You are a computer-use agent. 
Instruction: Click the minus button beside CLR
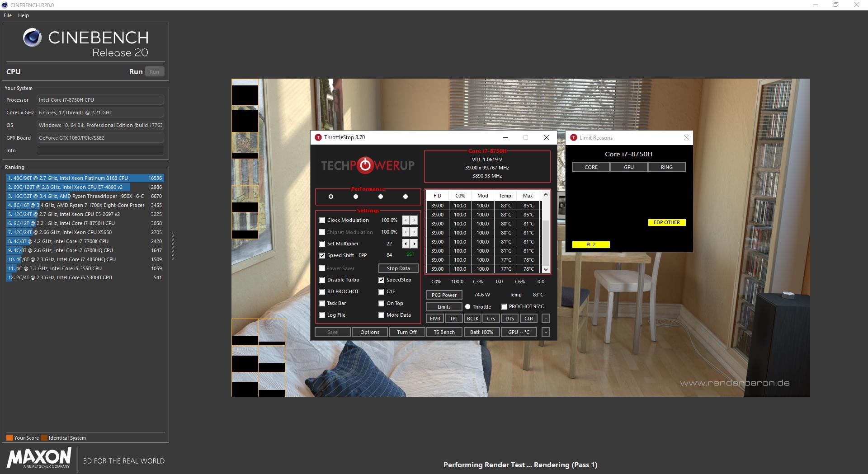[546, 319]
